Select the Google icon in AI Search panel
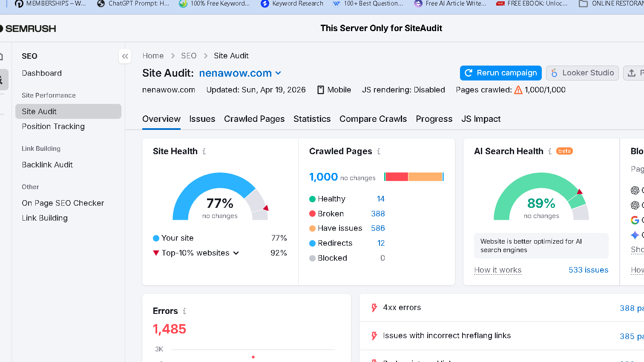The height and width of the screenshot is (362, 644). tap(634, 220)
